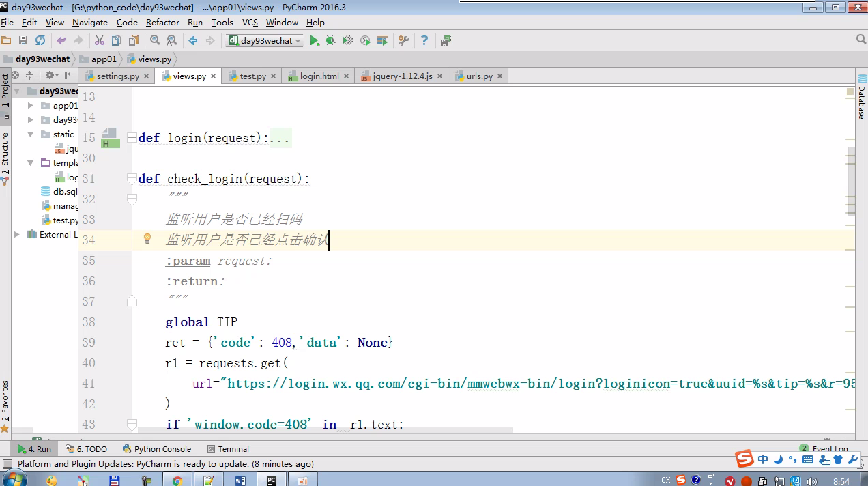Viewport: 868px width, 486px height.
Task: Switch to the urls.py tab
Action: [x=478, y=76]
